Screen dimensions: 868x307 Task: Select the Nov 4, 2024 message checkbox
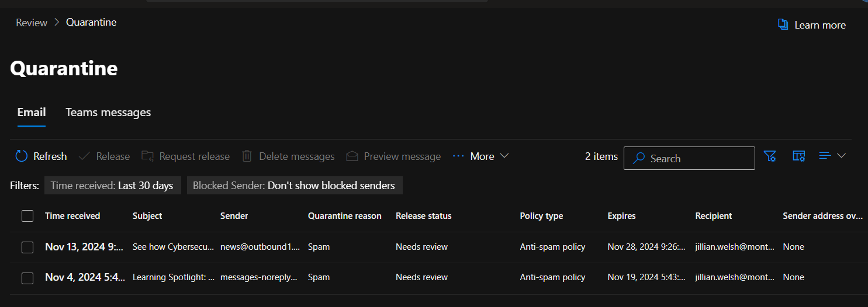pos(27,278)
